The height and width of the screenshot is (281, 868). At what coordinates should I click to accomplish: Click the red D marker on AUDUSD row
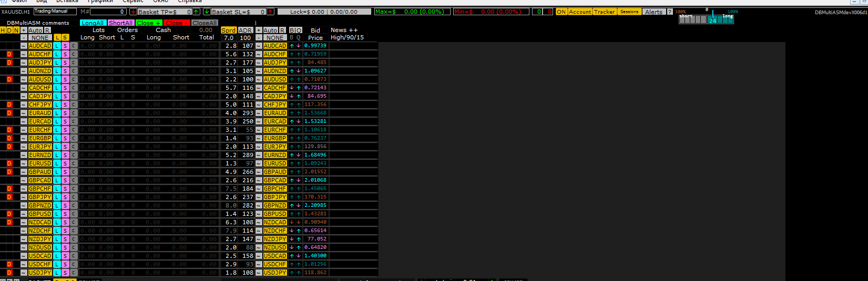[9, 79]
